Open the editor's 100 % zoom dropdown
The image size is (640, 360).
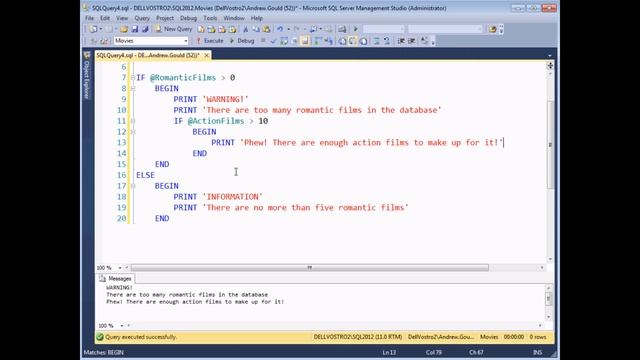[x=120, y=268]
